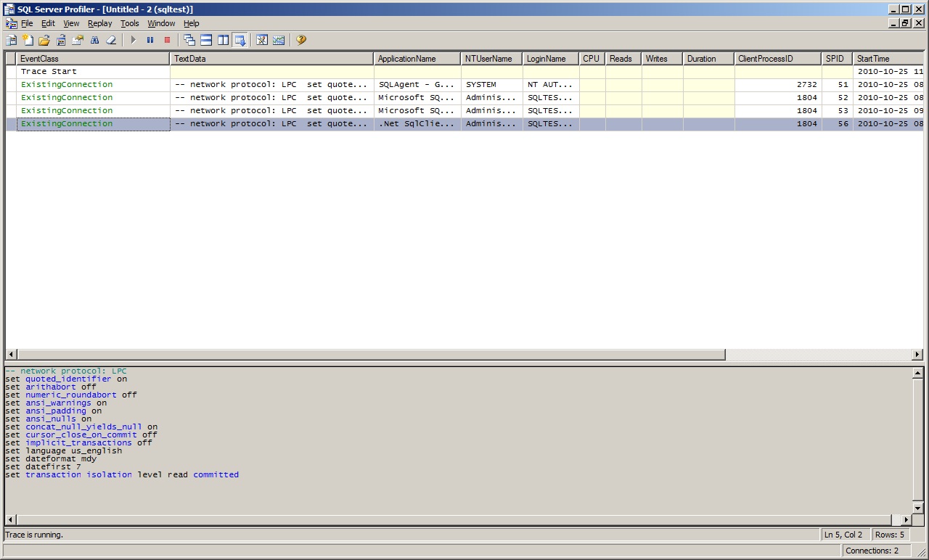Click the Reads column header
The image size is (929, 560).
623,59
